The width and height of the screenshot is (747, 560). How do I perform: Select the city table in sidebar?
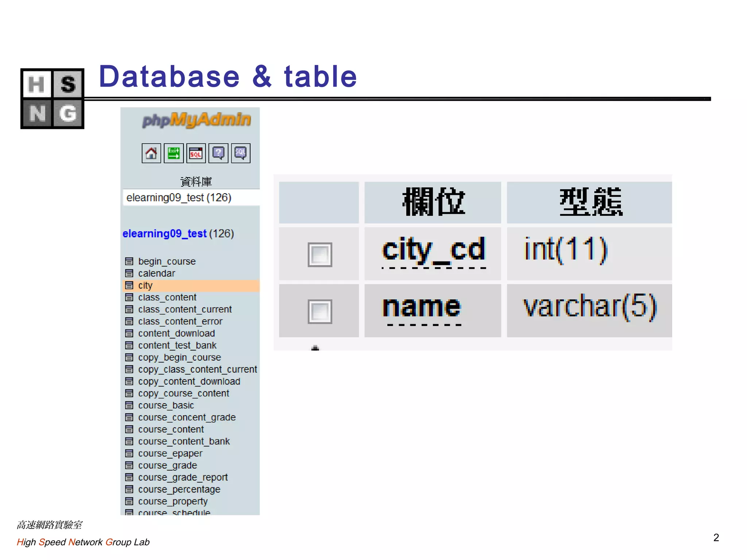[145, 285]
